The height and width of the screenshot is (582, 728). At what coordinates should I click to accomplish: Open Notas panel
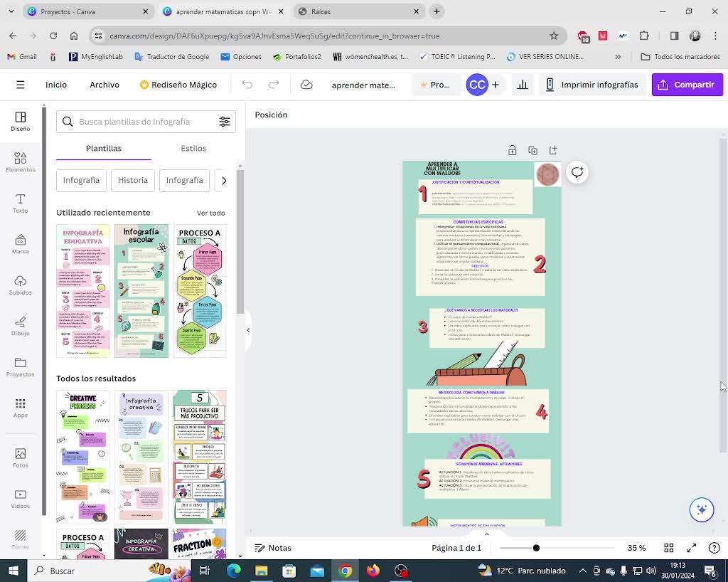(x=274, y=548)
